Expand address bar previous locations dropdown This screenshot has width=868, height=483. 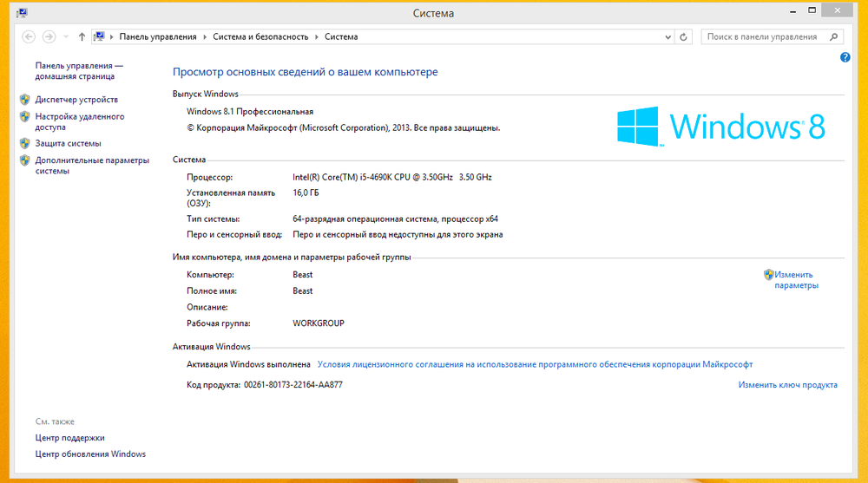(667, 37)
